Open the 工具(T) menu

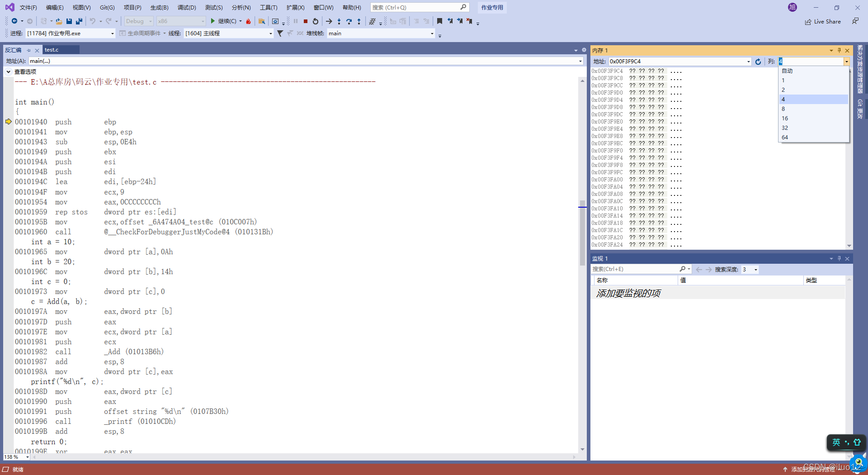pyautogui.click(x=269, y=7)
